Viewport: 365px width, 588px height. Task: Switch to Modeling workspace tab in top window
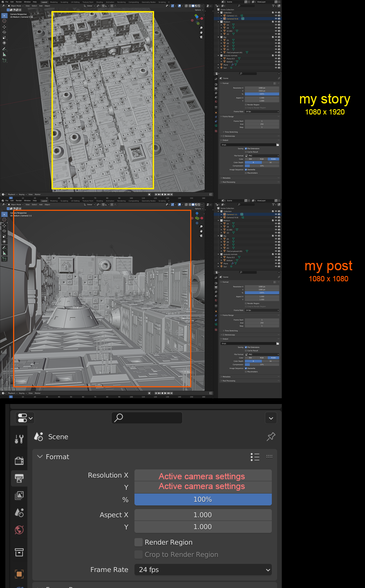pos(54,2)
